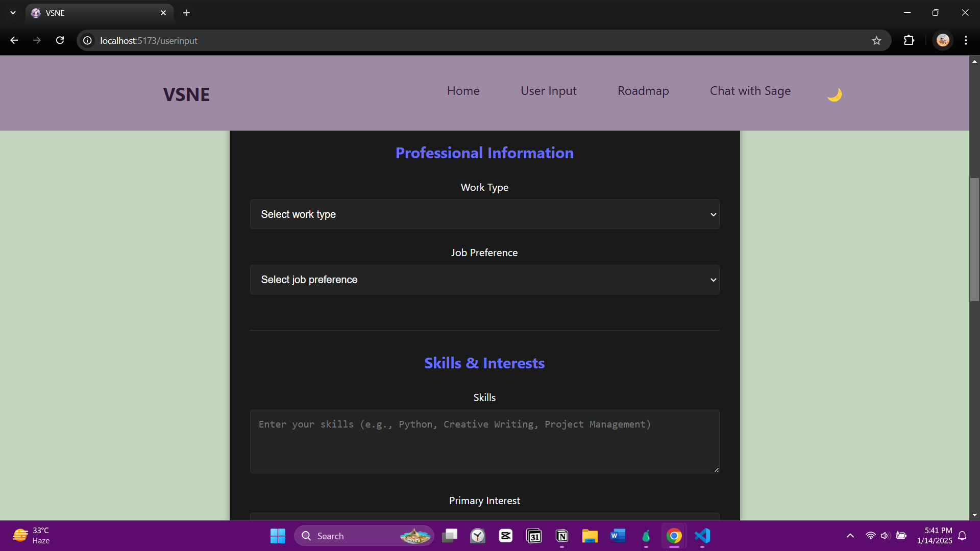Open the tab search chevron

13,13
